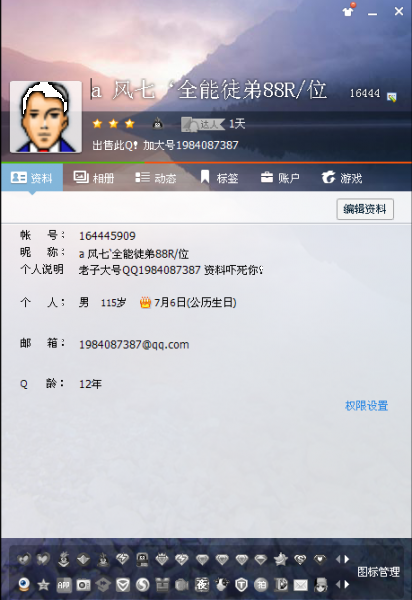The width and height of the screenshot is (412, 600).
Task: Click 图标管理 icon management
Action: 378,572
